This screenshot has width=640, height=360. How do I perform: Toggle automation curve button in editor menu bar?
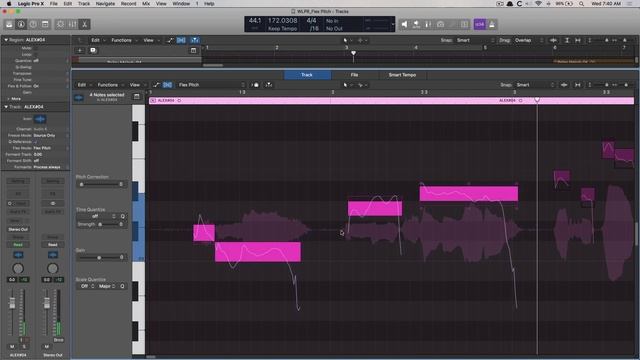[x=156, y=85]
